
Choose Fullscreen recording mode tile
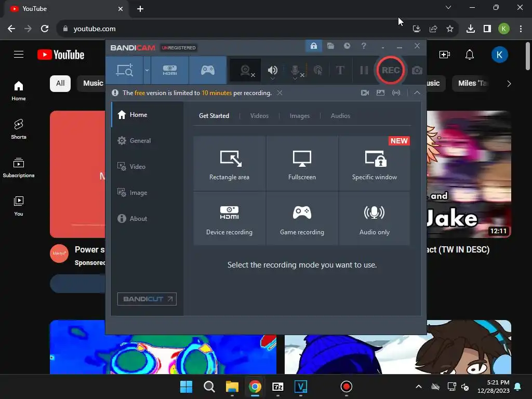[302, 164]
